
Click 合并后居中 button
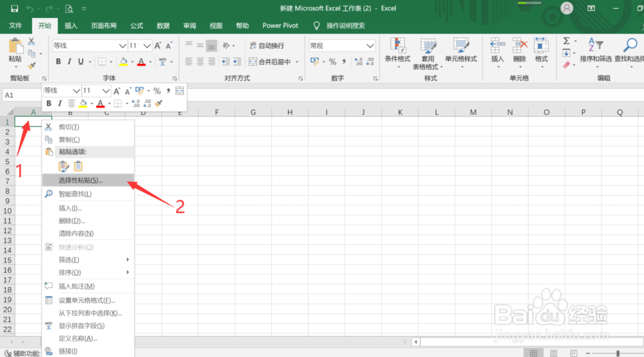[x=270, y=62]
